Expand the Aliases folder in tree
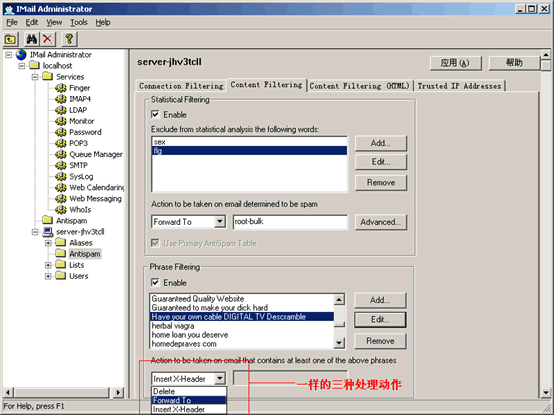 pos(48,243)
